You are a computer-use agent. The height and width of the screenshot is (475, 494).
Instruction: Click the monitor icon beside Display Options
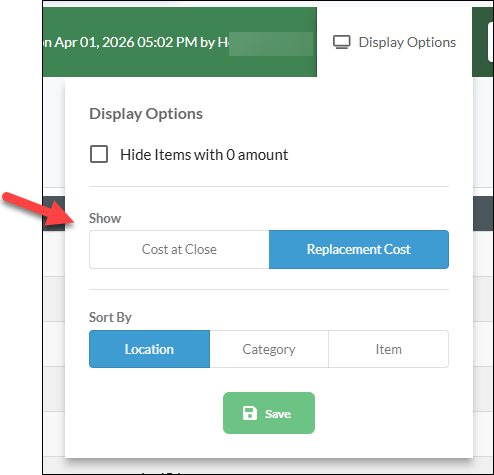tap(342, 42)
